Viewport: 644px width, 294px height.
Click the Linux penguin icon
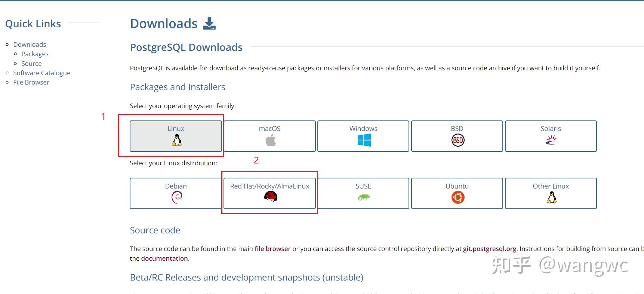pos(177,140)
